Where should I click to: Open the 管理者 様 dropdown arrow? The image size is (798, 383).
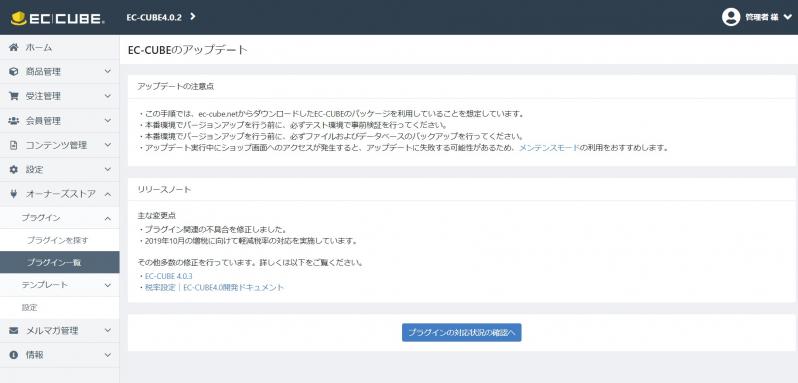pyautogui.click(x=787, y=17)
